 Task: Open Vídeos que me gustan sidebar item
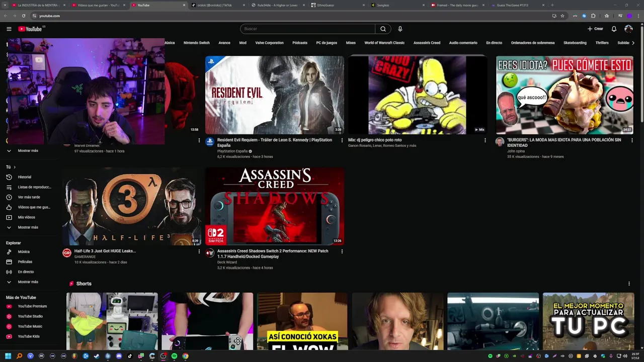(x=28, y=207)
